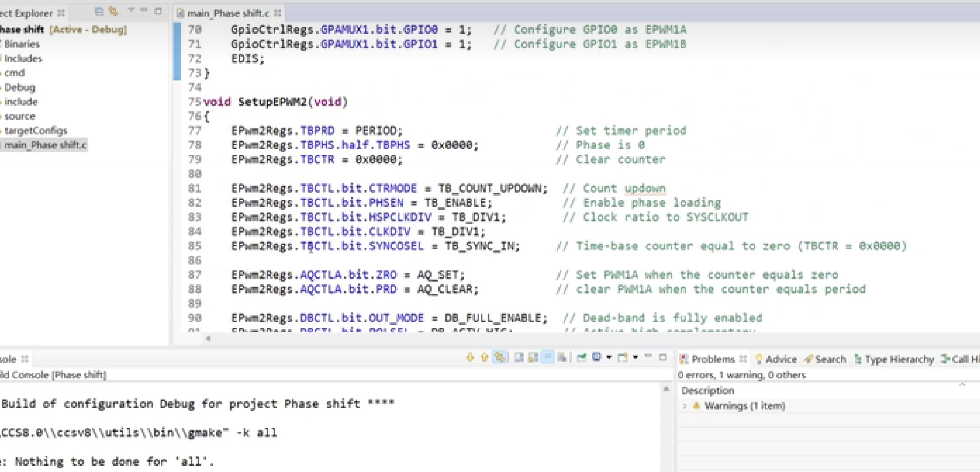This screenshot has width=980, height=472.
Task: Open the Debug folder in Project Explorer
Action: pyautogui.click(x=19, y=88)
